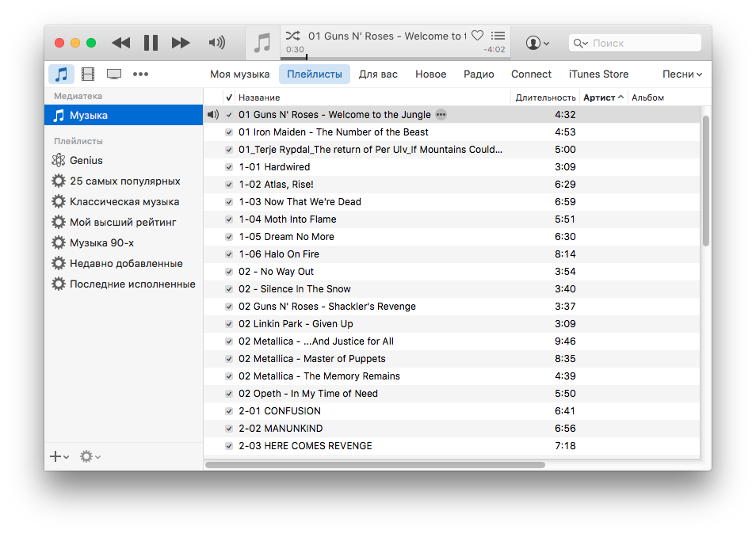Select Музыка in the sidebar

pos(124,115)
